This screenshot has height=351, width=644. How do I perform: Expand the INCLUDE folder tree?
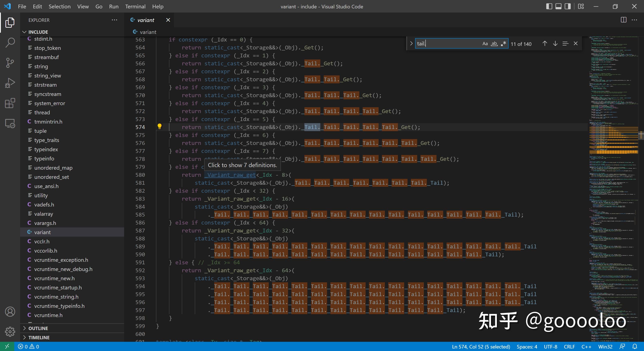pos(24,32)
